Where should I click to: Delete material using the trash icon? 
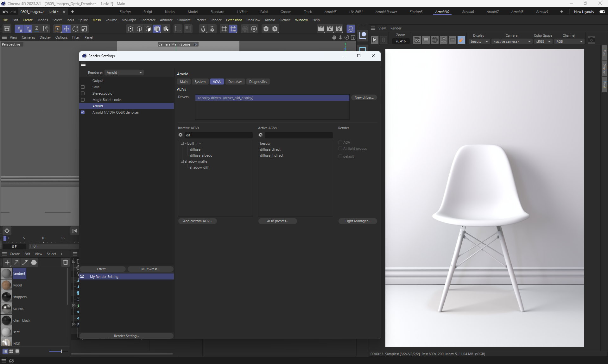(x=65, y=262)
